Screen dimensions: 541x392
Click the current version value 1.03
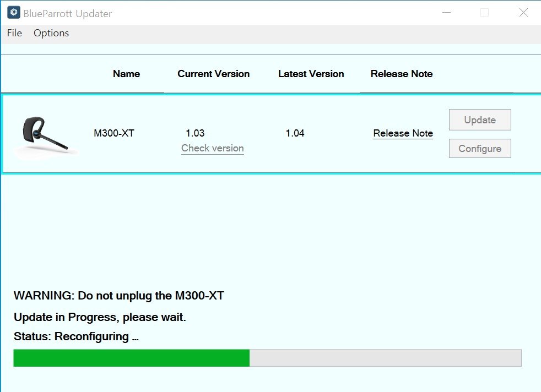195,133
